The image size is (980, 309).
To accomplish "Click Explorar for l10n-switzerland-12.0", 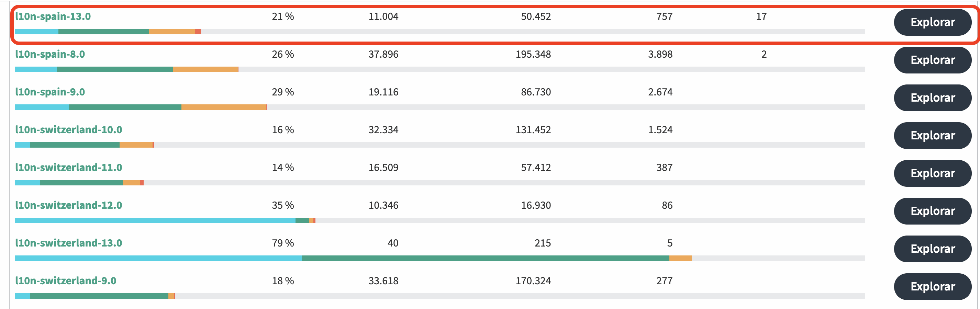I will [933, 211].
